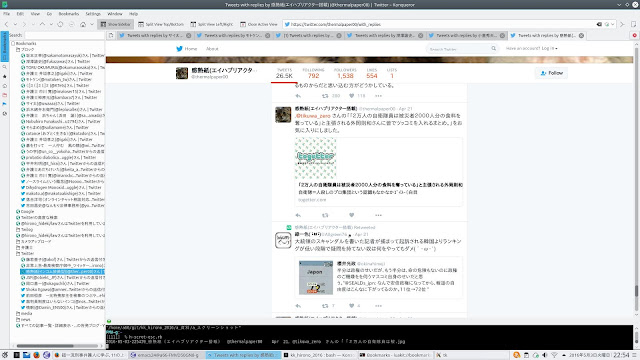
Task: Click the @tikuwa_zero mention link
Action: point(313,116)
